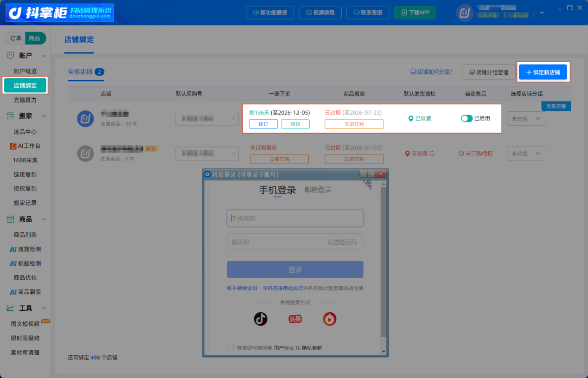Open second store's 未分组 group dropdown
588x378 pixels.
(x=526, y=154)
